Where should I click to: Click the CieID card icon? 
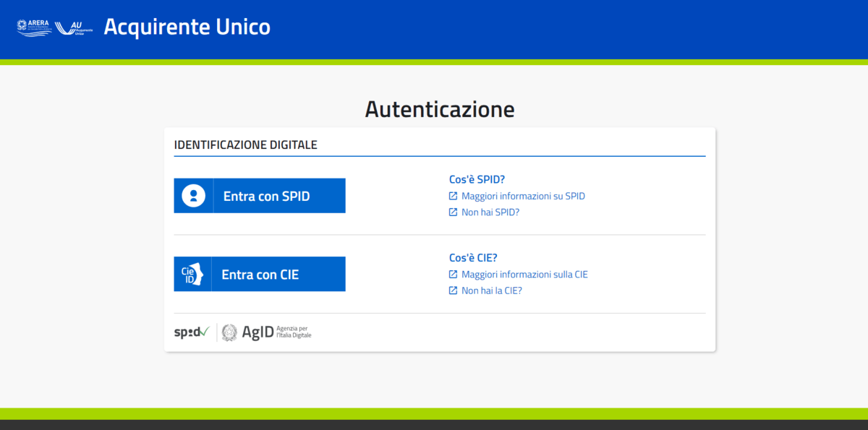click(x=192, y=274)
